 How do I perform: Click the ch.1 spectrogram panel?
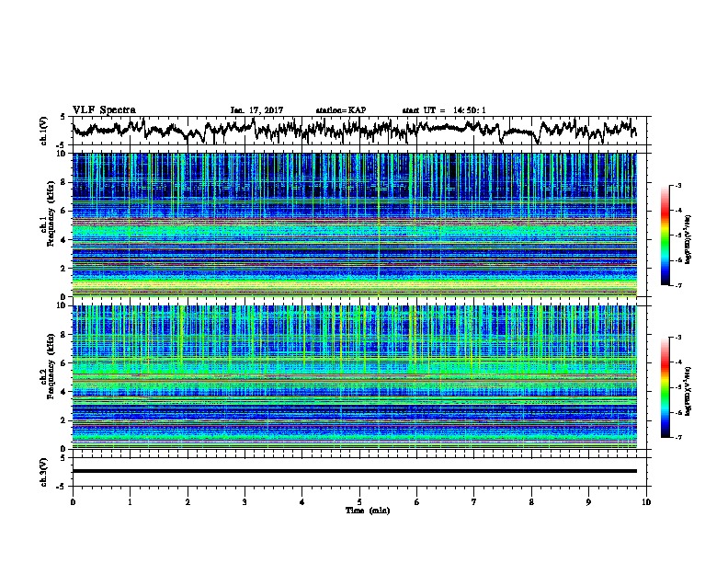tap(354, 224)
